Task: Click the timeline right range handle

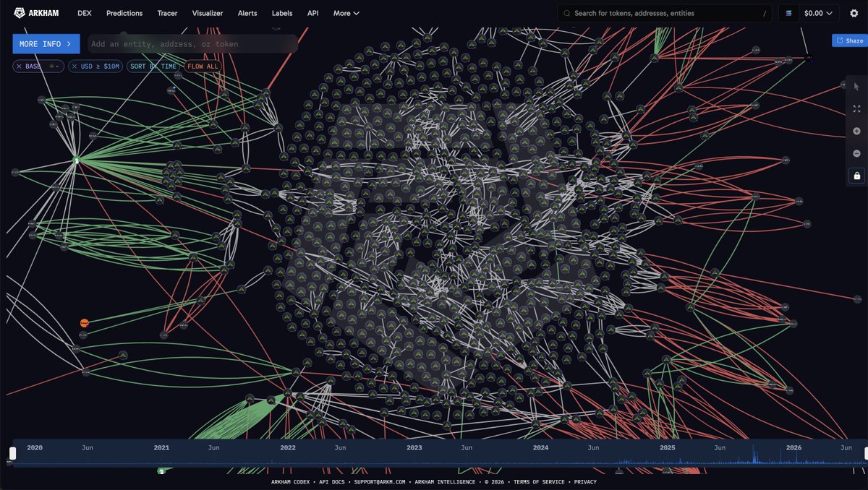Action: click(x=866, y=453)
